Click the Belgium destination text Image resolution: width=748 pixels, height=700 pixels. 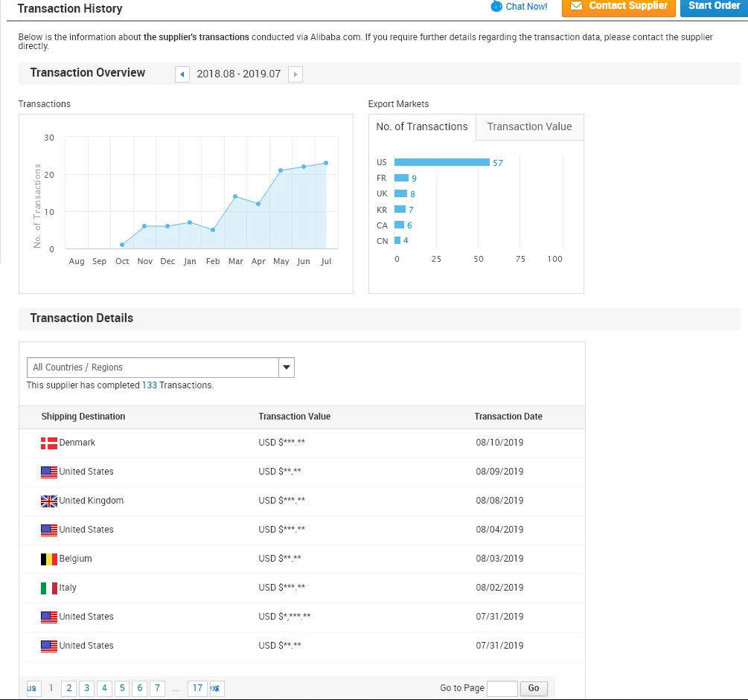pyautogui.click(x=75, y=559)
